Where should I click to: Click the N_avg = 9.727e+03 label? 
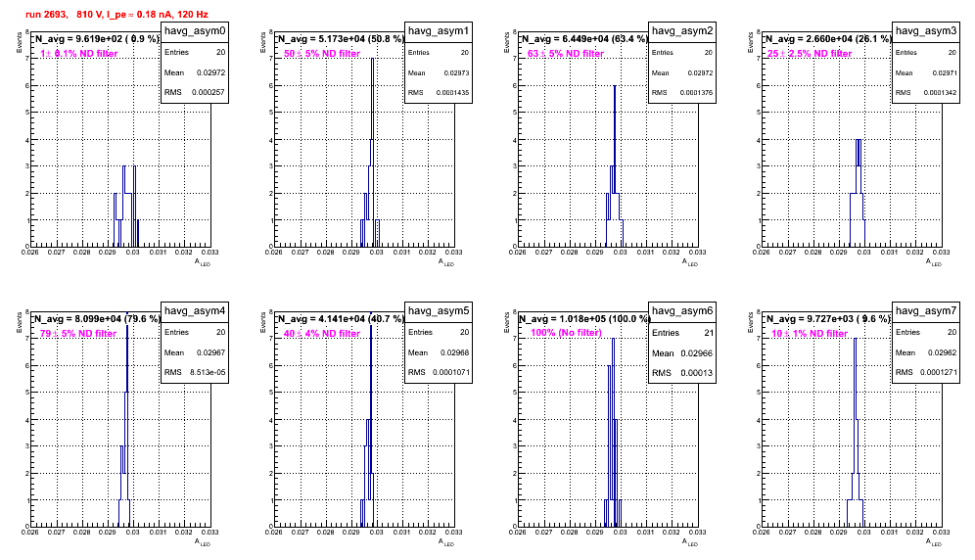pyautogui.click(x=827, y=318)
